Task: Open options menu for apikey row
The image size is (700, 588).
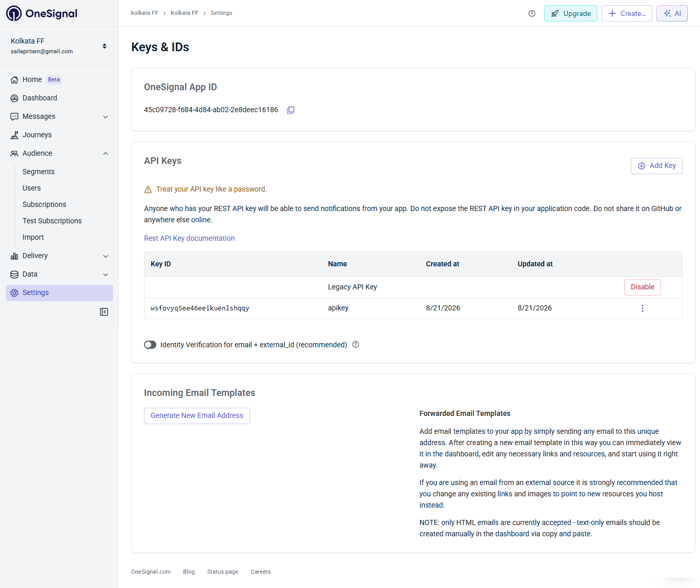Action: (643, 308)
